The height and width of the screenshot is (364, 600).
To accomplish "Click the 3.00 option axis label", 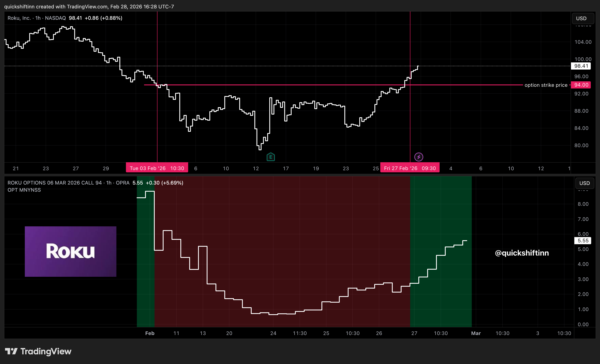I will [x=583, y=279].
